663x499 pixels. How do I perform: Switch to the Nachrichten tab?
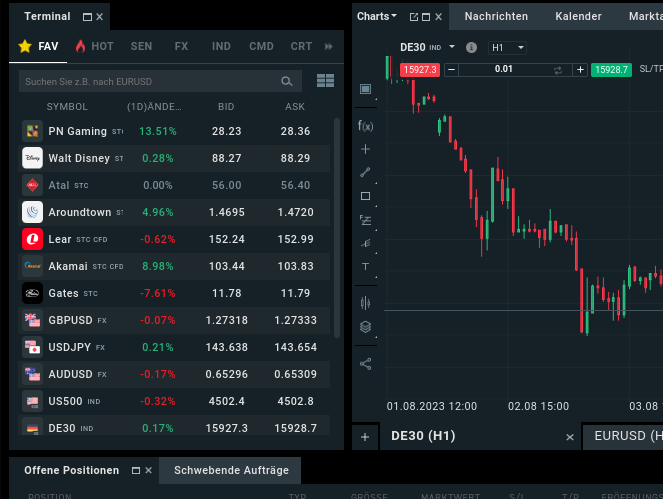click(496, 16)
